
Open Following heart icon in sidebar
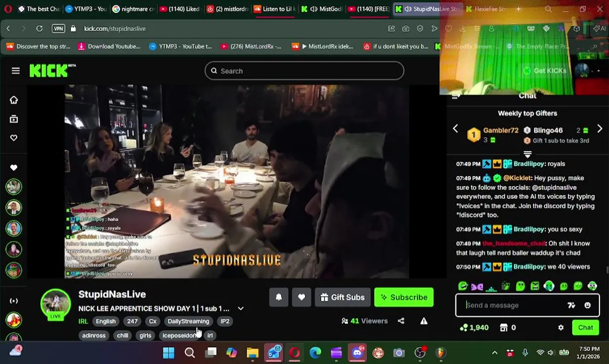(14, 138)
